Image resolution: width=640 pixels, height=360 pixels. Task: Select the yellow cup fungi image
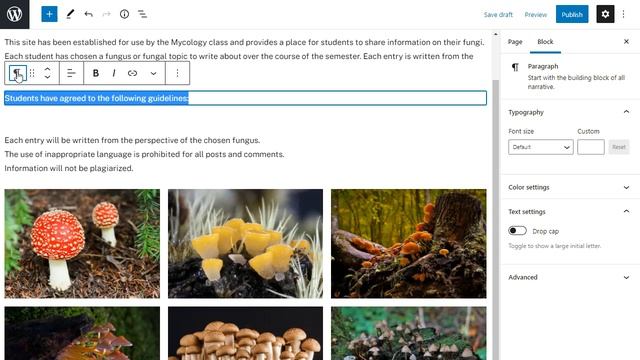(245, 244)
